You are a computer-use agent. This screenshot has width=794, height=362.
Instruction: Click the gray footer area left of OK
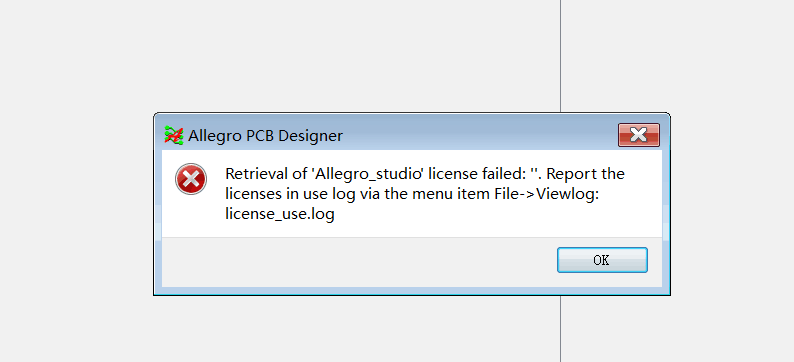click(x=354, y=261)
